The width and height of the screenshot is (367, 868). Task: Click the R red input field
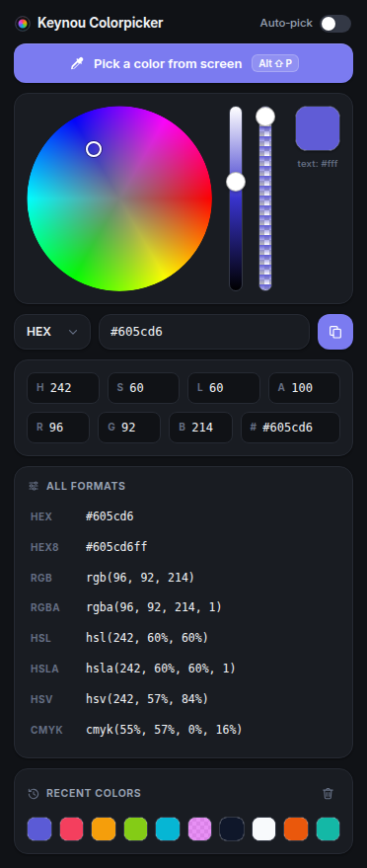(58, 428)
